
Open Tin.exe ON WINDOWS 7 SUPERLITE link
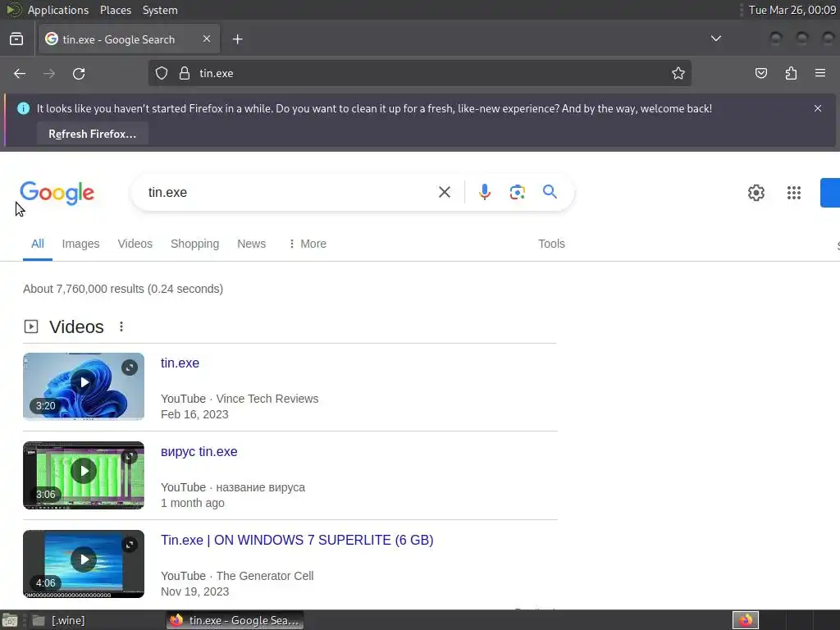(297, 540)
